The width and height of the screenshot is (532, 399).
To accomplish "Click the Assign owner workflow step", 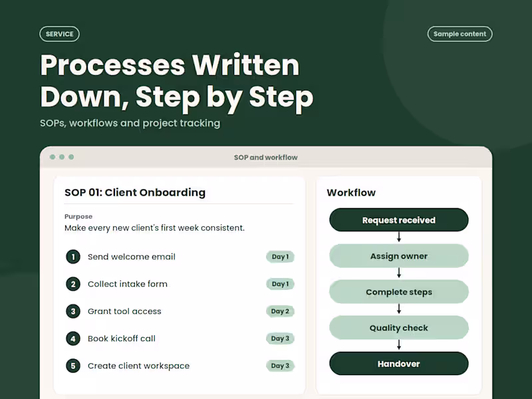I will pos(398,256).
